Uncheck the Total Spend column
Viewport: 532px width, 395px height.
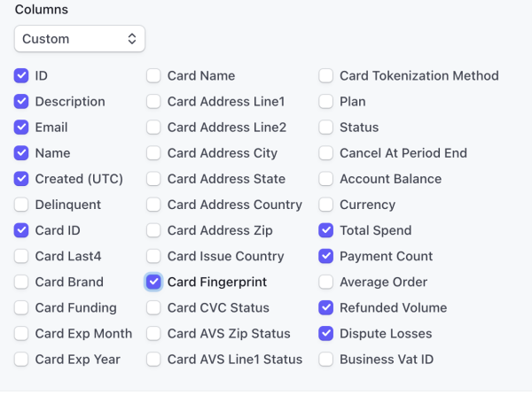click(325, 230)
